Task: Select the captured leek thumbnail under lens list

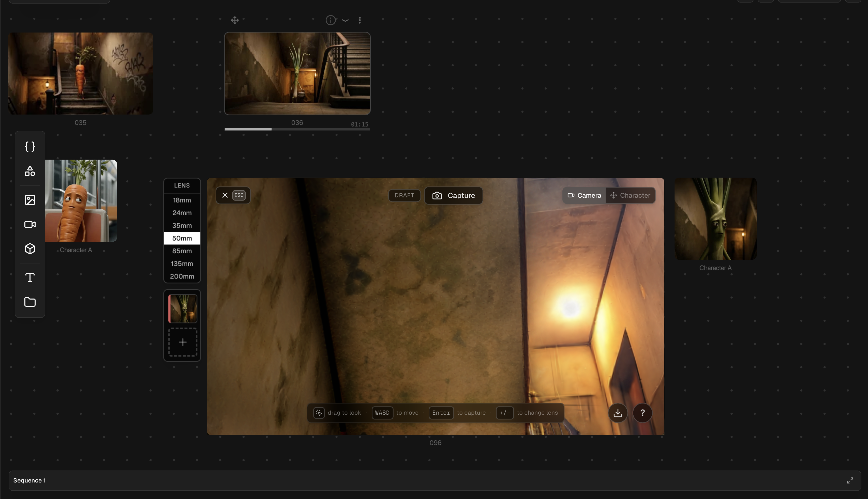Action: coord(183,308)
